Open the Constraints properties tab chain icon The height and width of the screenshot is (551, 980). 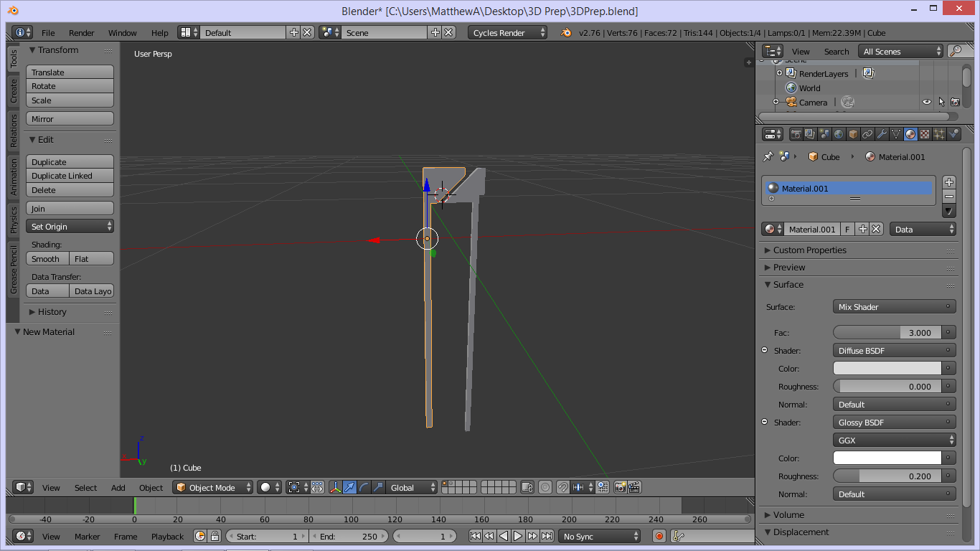867,134
